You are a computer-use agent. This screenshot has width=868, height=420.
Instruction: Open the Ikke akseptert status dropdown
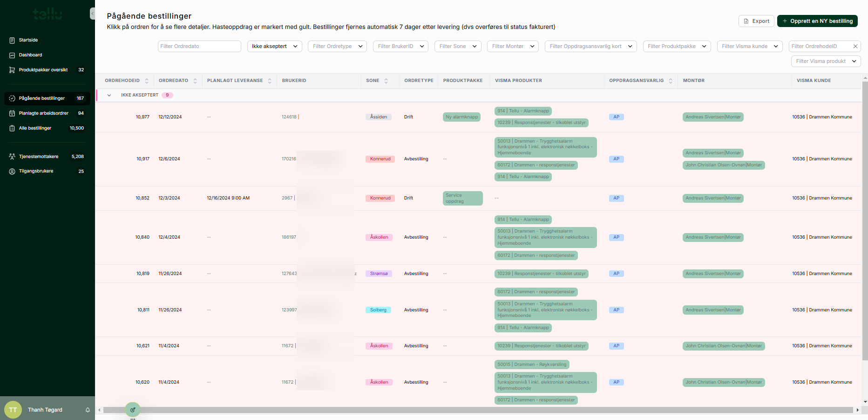[x=274, y=46]
